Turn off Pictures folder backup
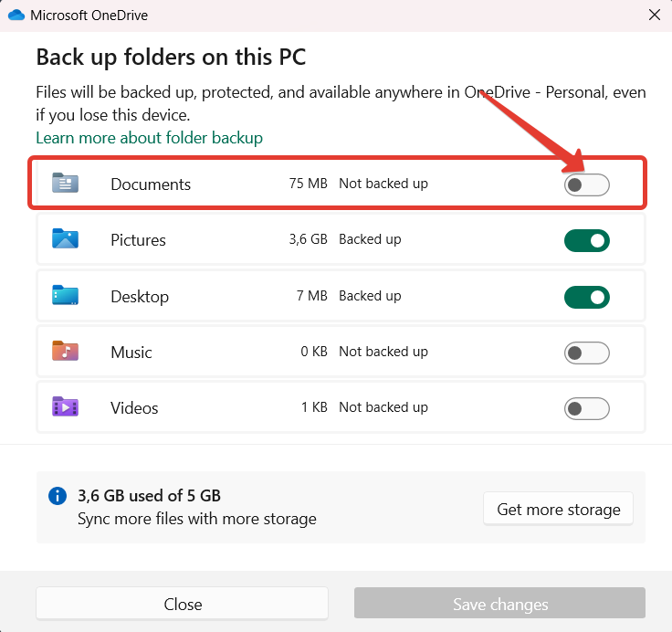Screen dimensions: 672x632 coord(586,240)
